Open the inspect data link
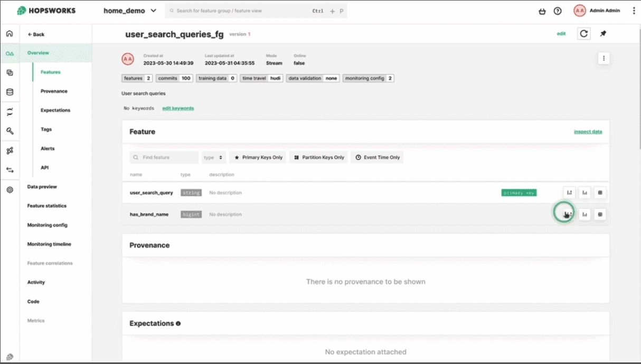The image size is (641, 364). click(x=588, y=131)
